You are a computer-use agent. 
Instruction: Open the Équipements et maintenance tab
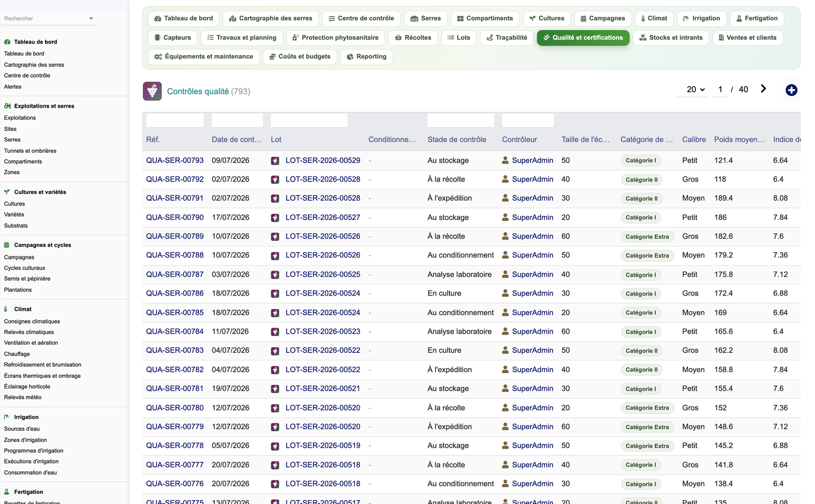[x=204, y=57]
